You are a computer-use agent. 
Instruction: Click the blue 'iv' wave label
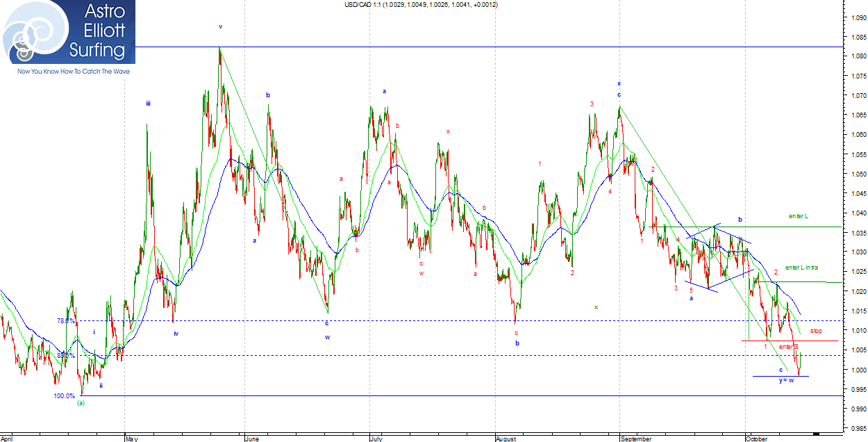176,334
